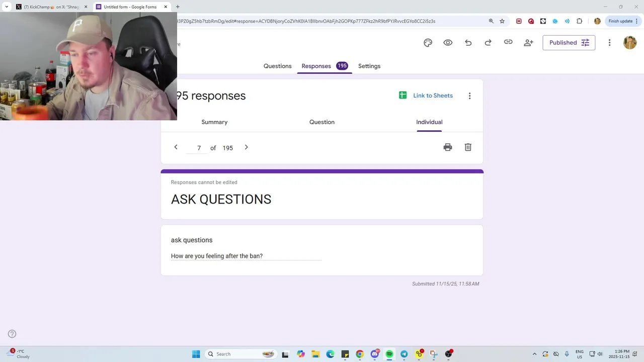Click the blue sound-waves extension icon
The height and width of the screenshot is (362, 644).
(567, 21)
